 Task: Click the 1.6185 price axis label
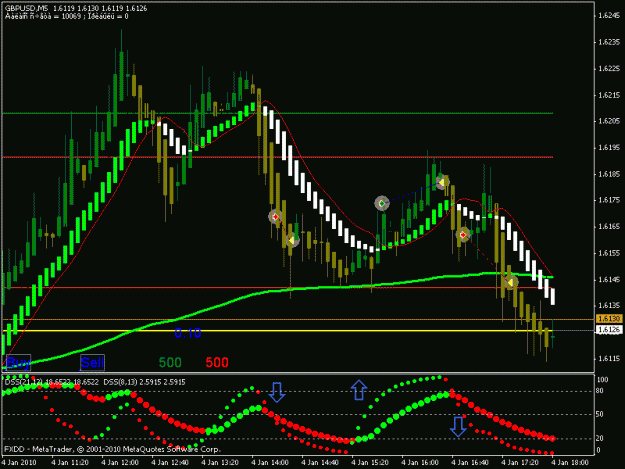click(609, 174)
